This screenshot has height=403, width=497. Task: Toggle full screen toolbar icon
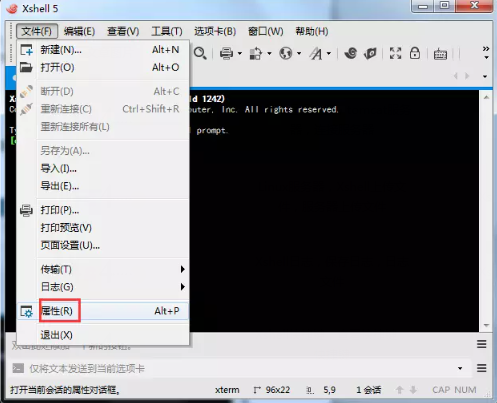tap(395, 53)
